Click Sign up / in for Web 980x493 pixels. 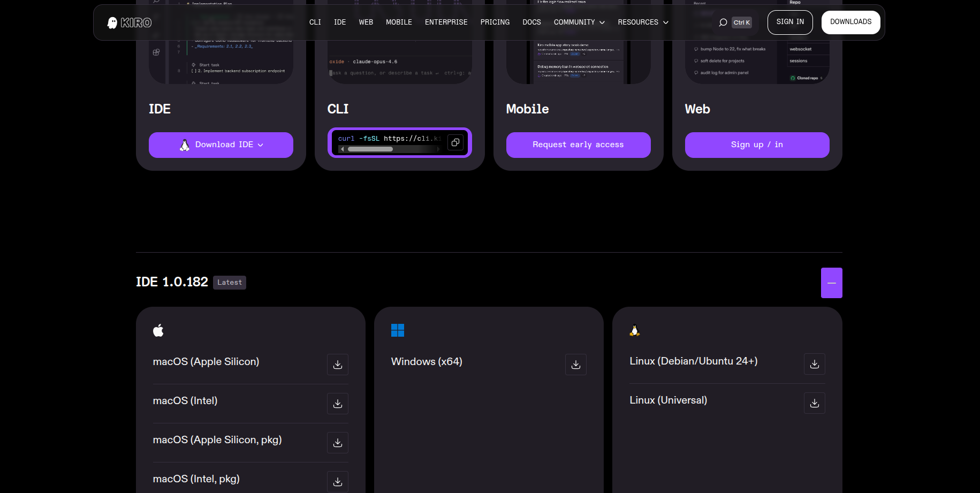[757, 145]
